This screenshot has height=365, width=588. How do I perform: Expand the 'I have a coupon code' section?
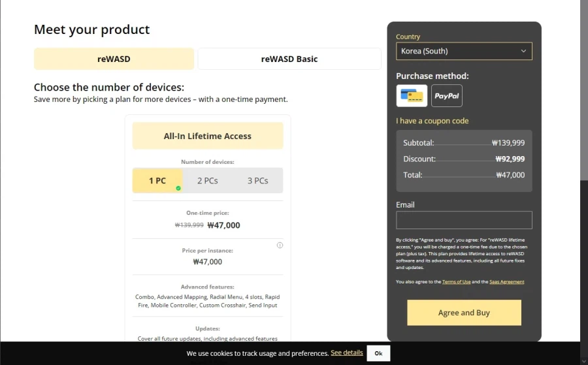[432, 121]
